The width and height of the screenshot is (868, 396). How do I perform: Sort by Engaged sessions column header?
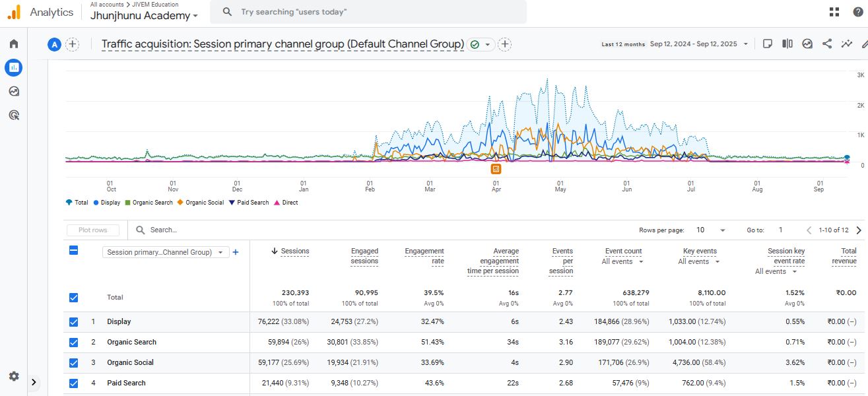364,256
